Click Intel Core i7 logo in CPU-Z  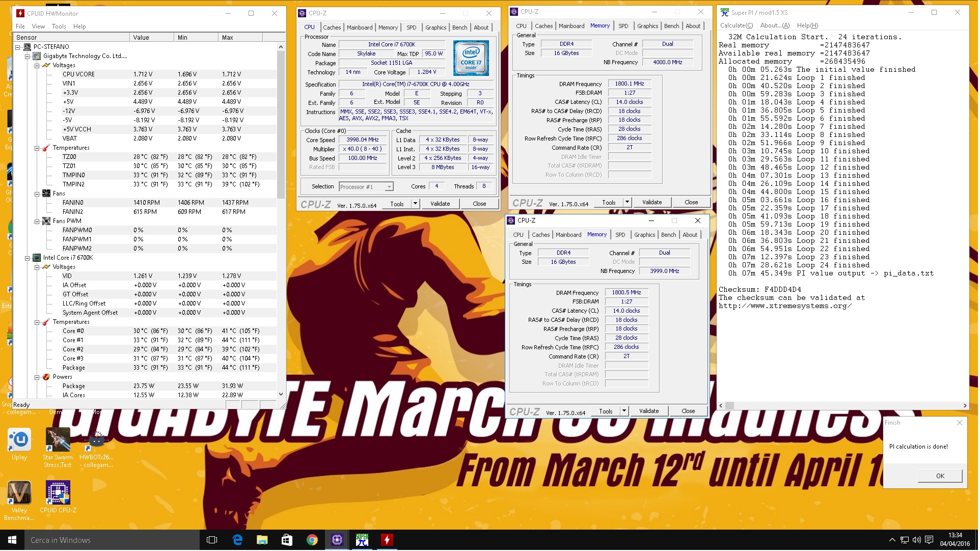click(x=471, y=58)
